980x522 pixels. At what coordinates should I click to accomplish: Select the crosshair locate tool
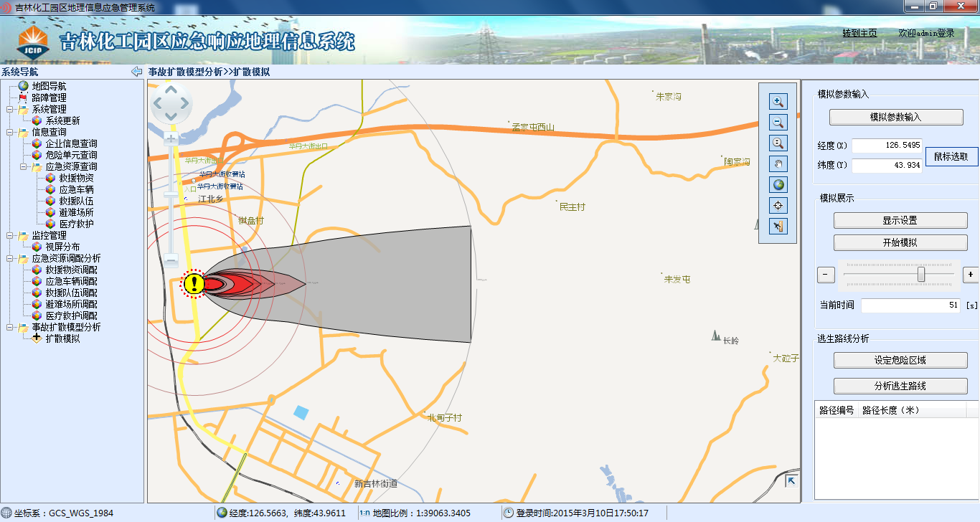point(778,206)
